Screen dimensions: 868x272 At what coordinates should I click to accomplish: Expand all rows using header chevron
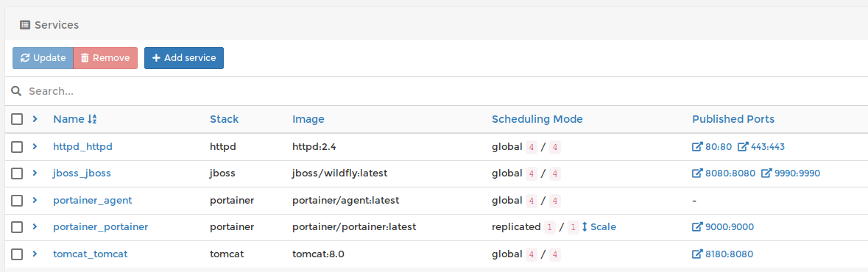(35, 118)
